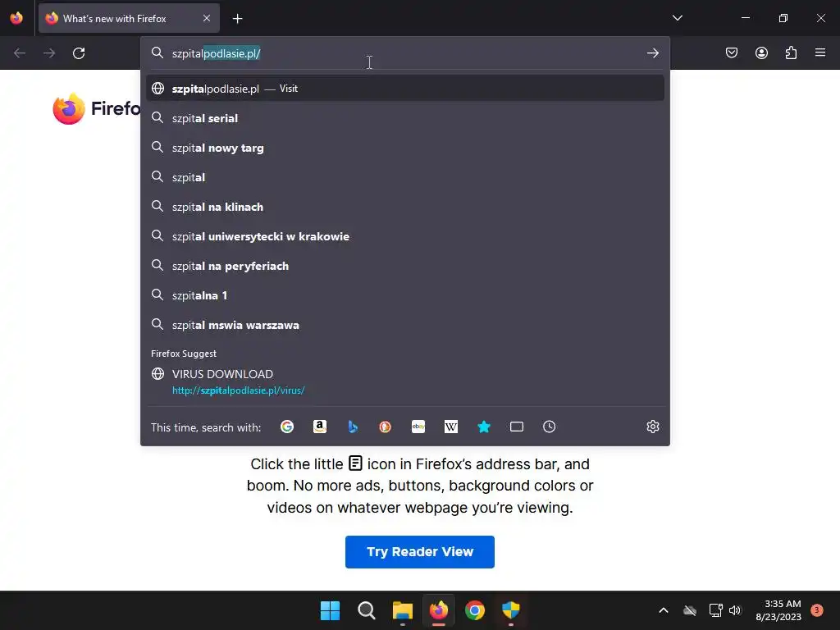Click the szpitalpodlasie.pl/virus/ URL

(x=239, y=390)
